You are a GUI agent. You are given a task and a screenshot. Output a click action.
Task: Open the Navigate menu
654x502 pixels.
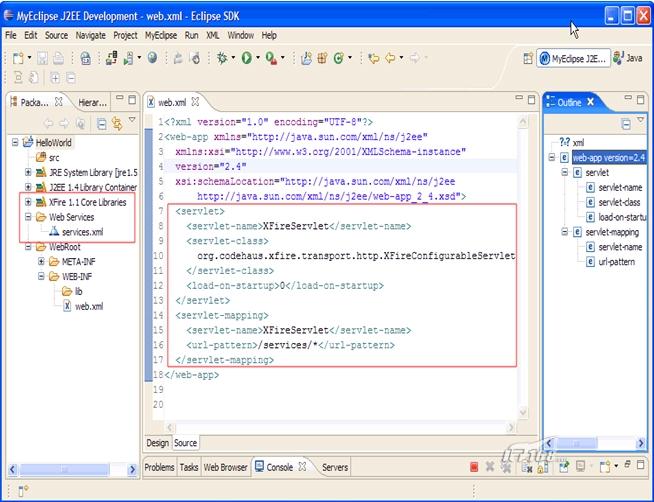click(x=90, y=35)
